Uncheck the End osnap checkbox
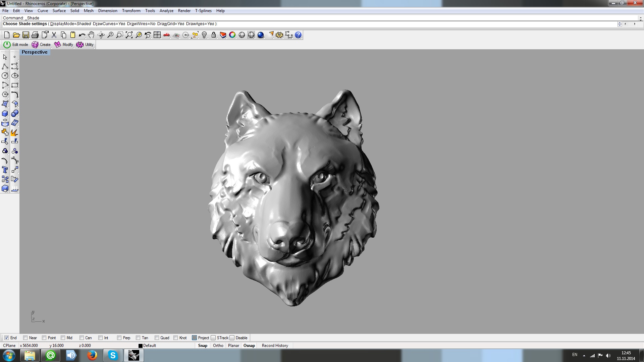 click(6, 338)
